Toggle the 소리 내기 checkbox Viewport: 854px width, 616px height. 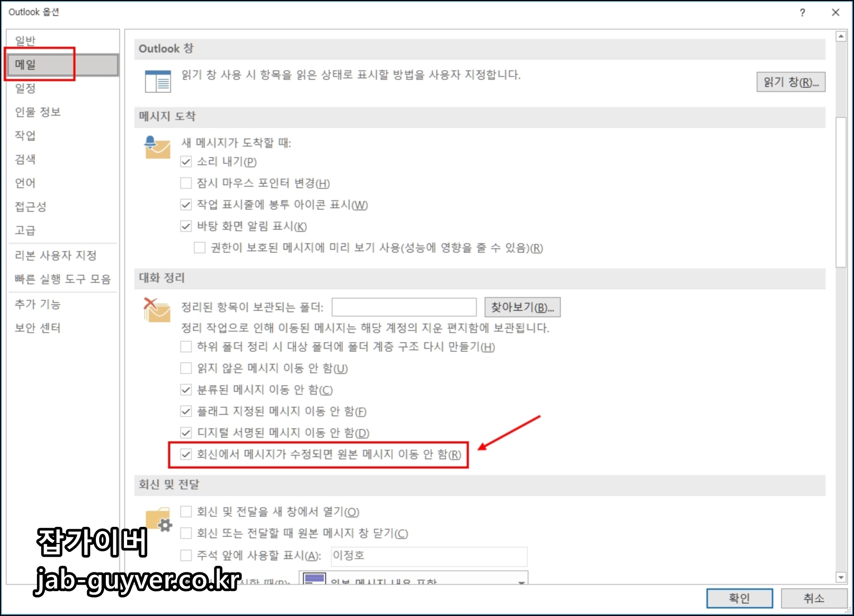click(186, 162)
